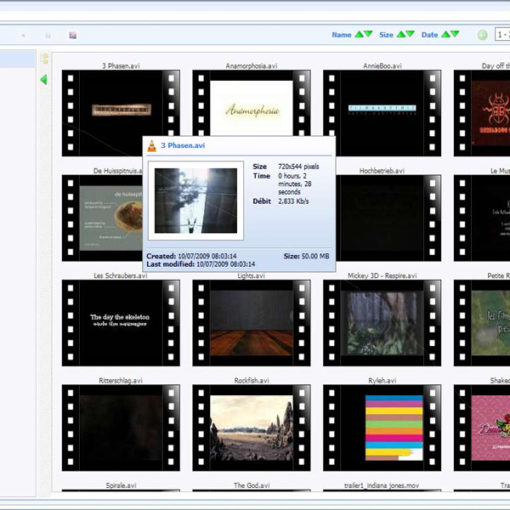Sort by Name ascending arrow
The height and width of the screenshot is (510, 510).
click(359, 34)
